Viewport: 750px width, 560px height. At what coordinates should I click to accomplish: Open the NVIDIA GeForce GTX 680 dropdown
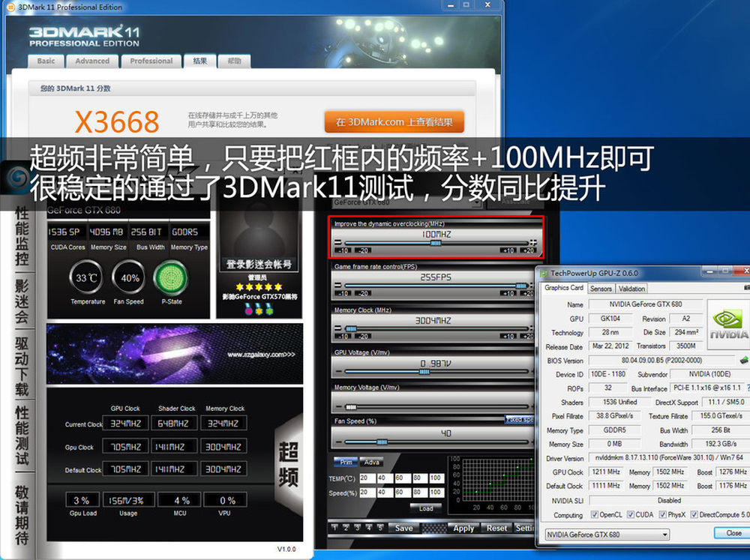click(607, 535)
